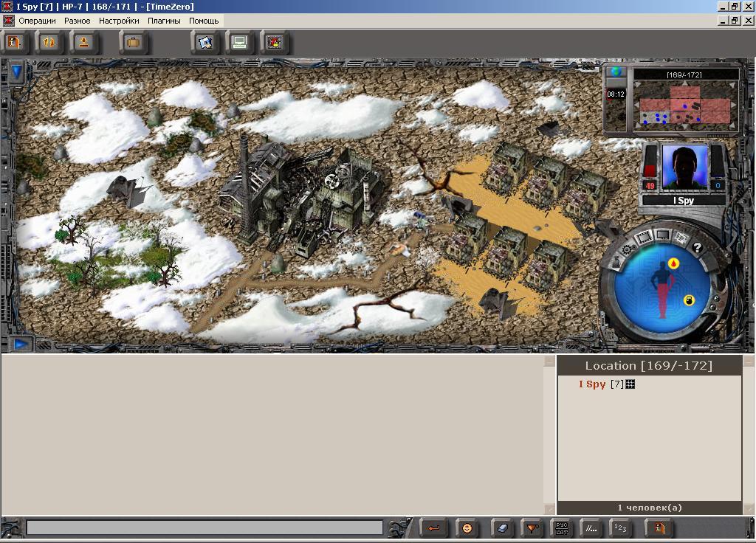Open the Операции menu
The width and height of the screenshot is (756, 543).
[37, 21]
